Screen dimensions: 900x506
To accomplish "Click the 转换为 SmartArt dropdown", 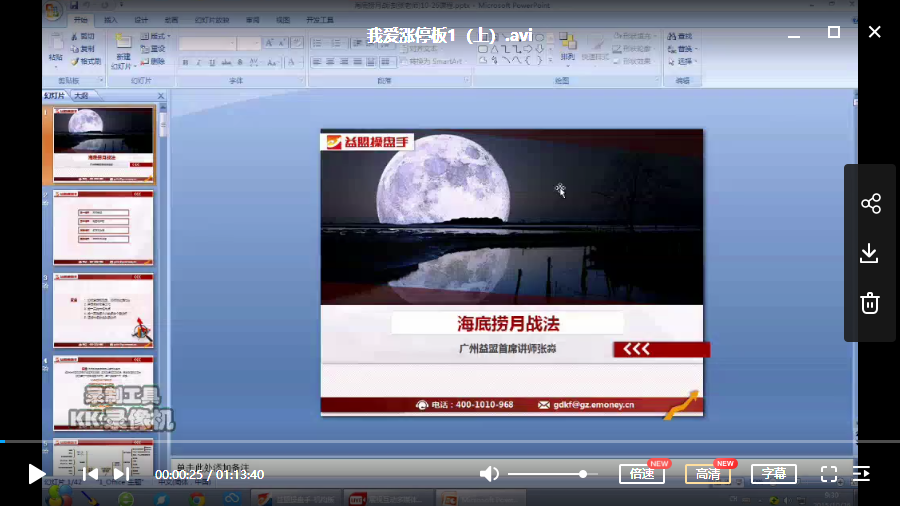I will click(435, 61).
